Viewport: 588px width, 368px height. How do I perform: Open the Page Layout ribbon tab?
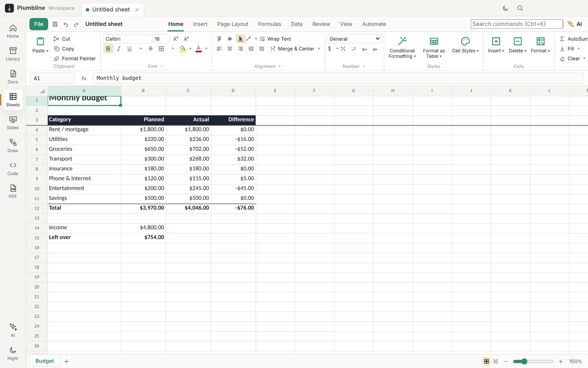pos(233,24)
